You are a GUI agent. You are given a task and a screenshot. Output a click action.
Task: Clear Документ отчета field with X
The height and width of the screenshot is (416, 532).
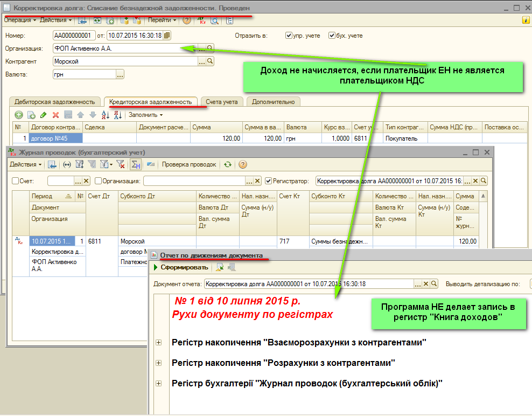pyautogui.click(x=426, y=284)
